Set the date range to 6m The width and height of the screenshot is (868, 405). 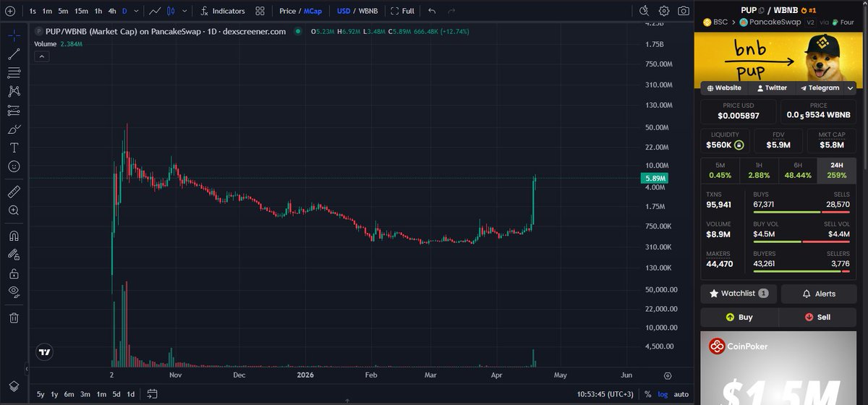pos(69,394)
